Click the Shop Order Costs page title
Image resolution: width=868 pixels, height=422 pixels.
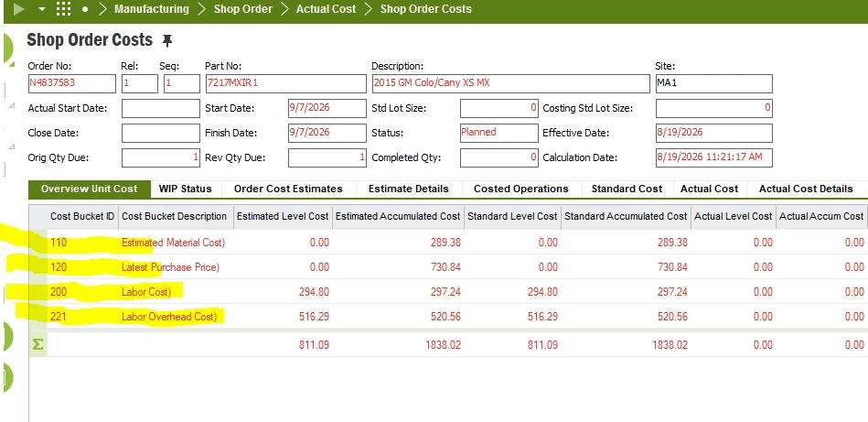point(90,40)
